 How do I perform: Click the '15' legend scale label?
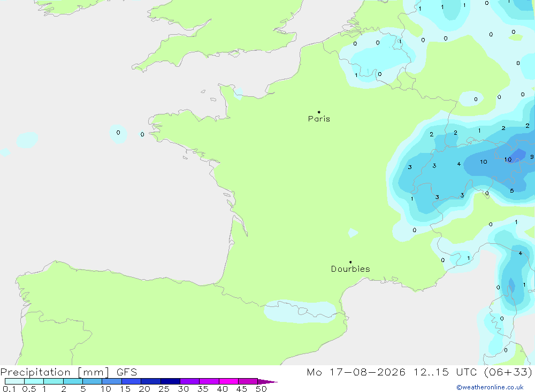point(125,389)
